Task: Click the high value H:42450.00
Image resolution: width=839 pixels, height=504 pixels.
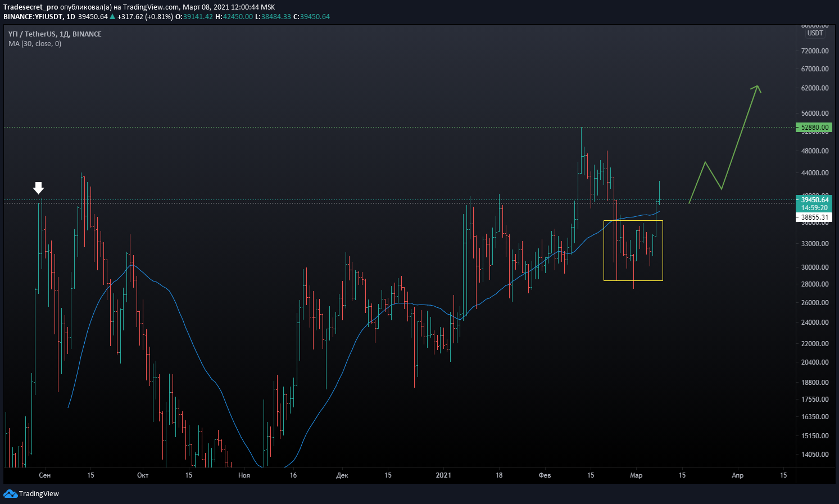Action: pos(234,17)
